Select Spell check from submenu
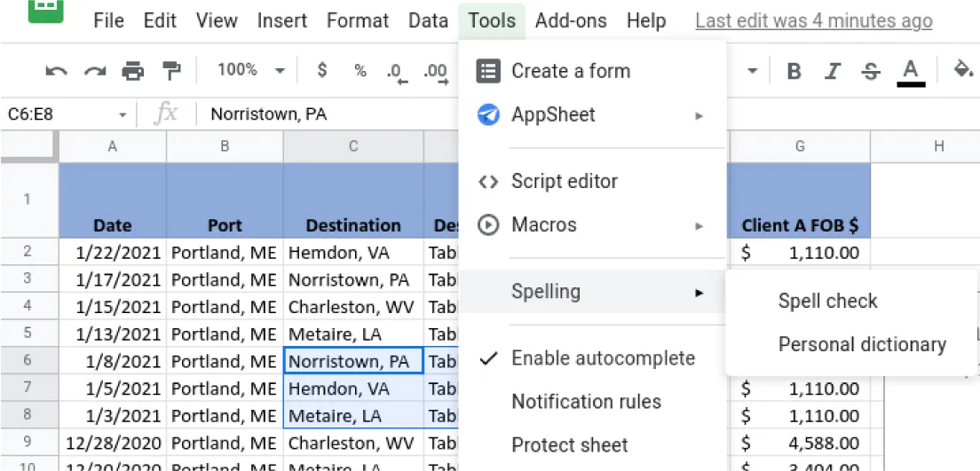 point(827,302)
